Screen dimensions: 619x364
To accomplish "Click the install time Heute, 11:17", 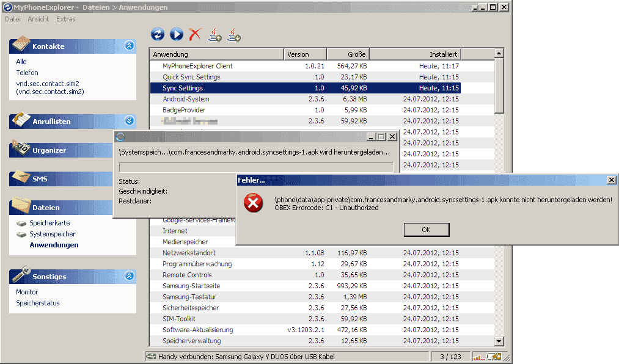I will point(439,66).
